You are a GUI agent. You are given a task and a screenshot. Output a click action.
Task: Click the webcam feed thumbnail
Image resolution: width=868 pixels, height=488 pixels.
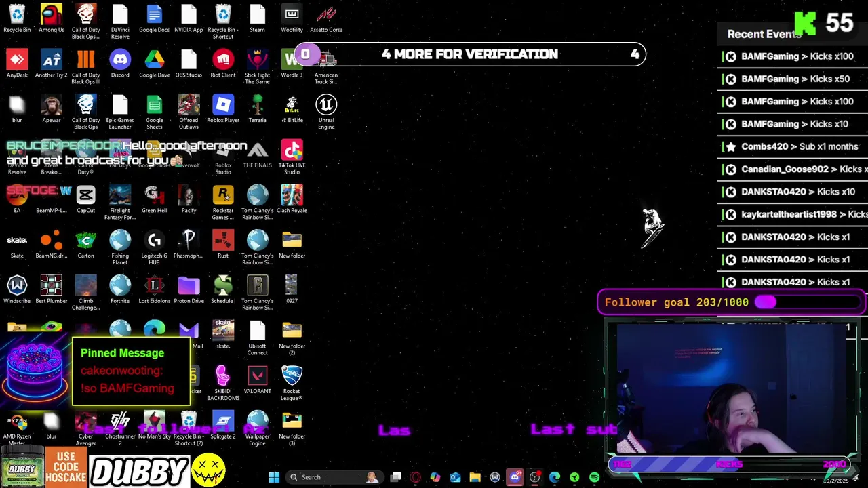click(732, 388)
